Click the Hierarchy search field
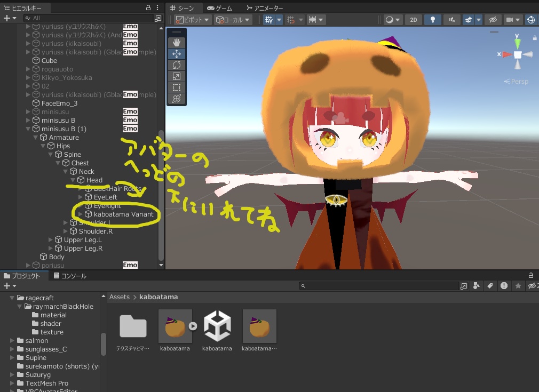 pyautogui.click(x=88, y=18)
